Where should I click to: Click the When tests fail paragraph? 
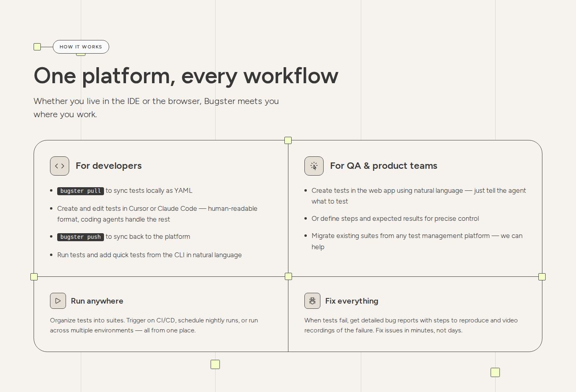click(x=411, y=325)
